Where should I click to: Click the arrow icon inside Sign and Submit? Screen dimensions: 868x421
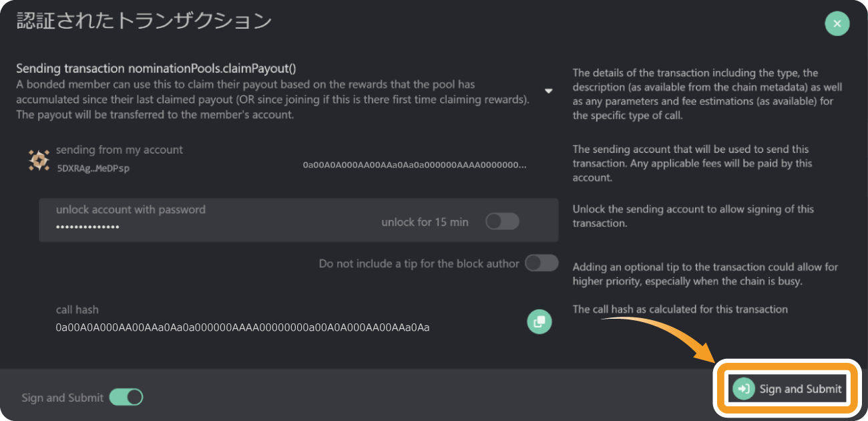(x=744, y=389)
